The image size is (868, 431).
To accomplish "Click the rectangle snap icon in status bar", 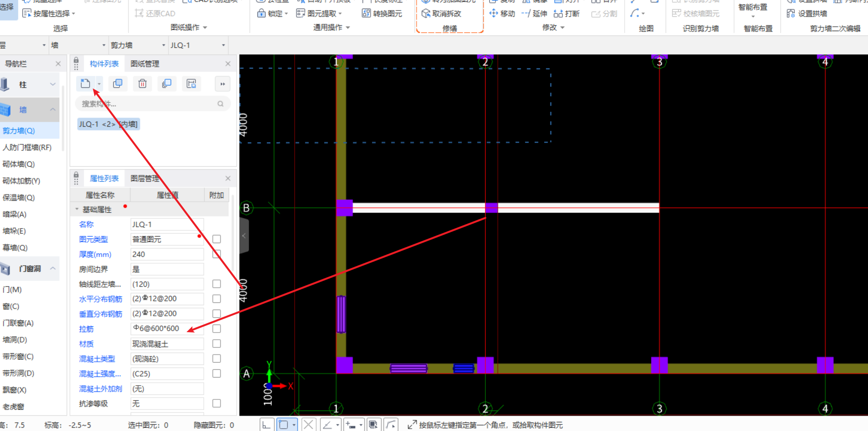I will pyautogui.click(x=284, y=425).
